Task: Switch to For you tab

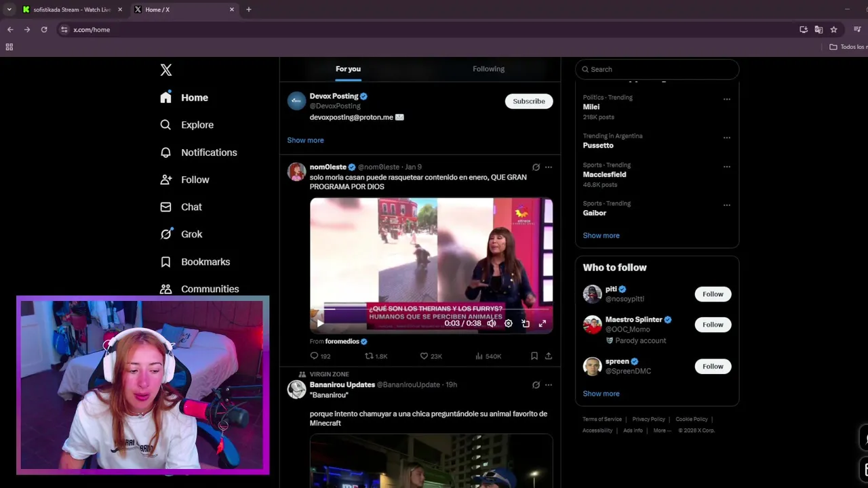Action: (348, 68)
